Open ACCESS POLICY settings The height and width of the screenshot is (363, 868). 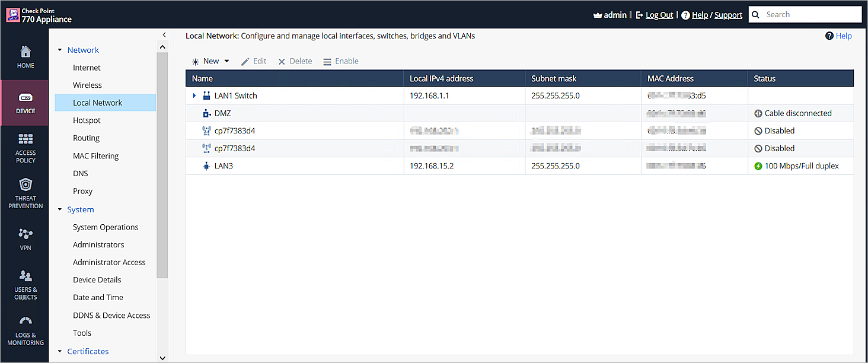click(x=25, y=147)
